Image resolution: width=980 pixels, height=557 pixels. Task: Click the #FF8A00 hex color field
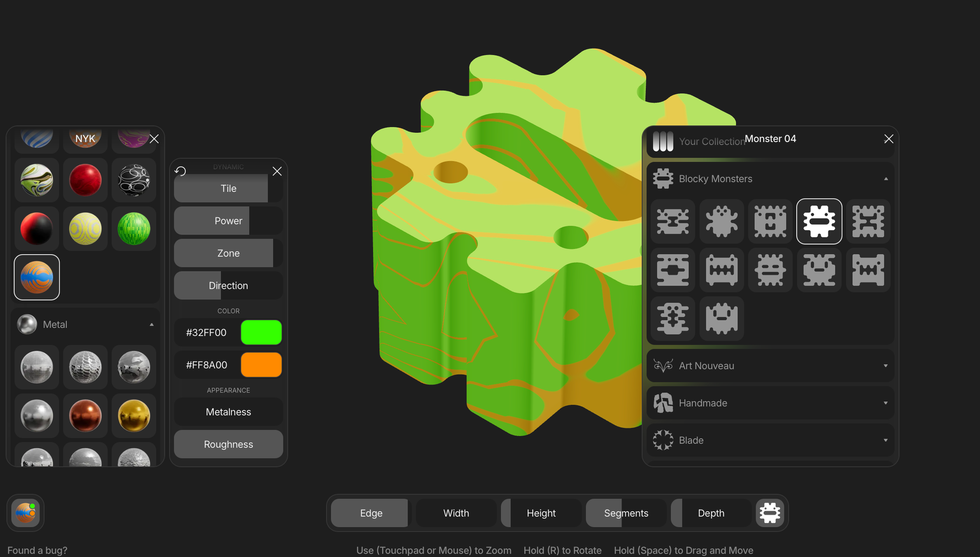(207, 365)
